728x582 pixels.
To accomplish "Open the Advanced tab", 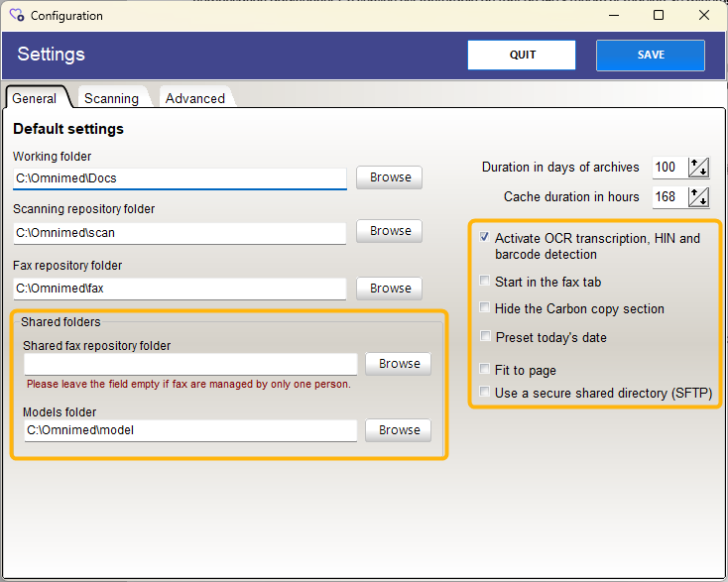I will click(195, 98).
